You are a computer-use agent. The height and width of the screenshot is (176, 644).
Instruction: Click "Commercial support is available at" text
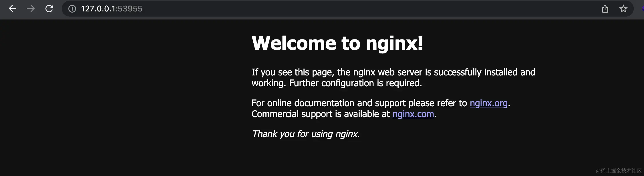(x=321, y=114)
